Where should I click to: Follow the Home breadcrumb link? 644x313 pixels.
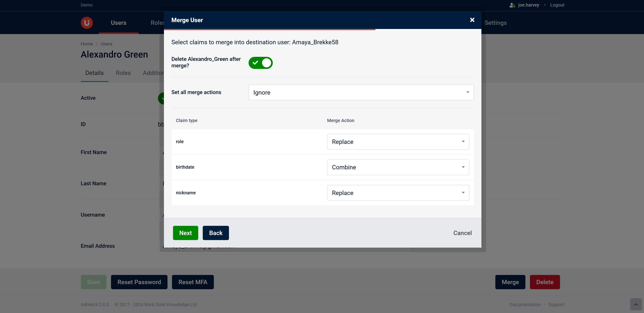pyautogui.click(x=87, y=44)
